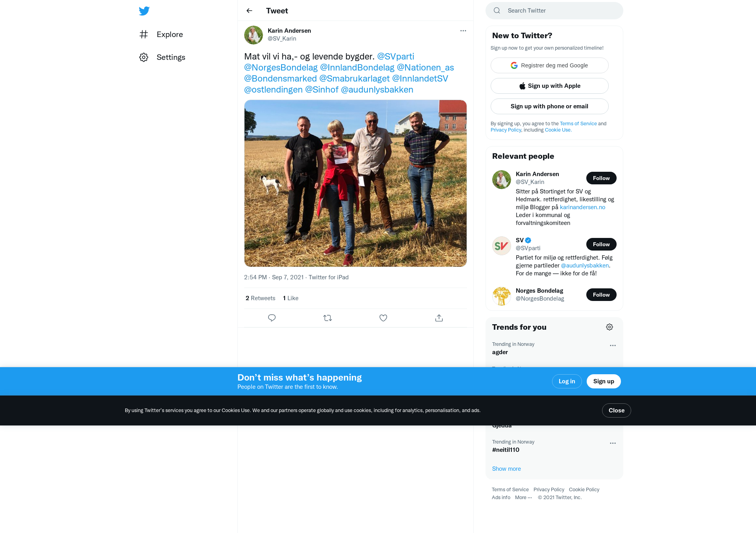The width and height of the screenshot is (756, 533).
Task: Open tweet's three-dot more menu
Action: [x=463, y=31]
